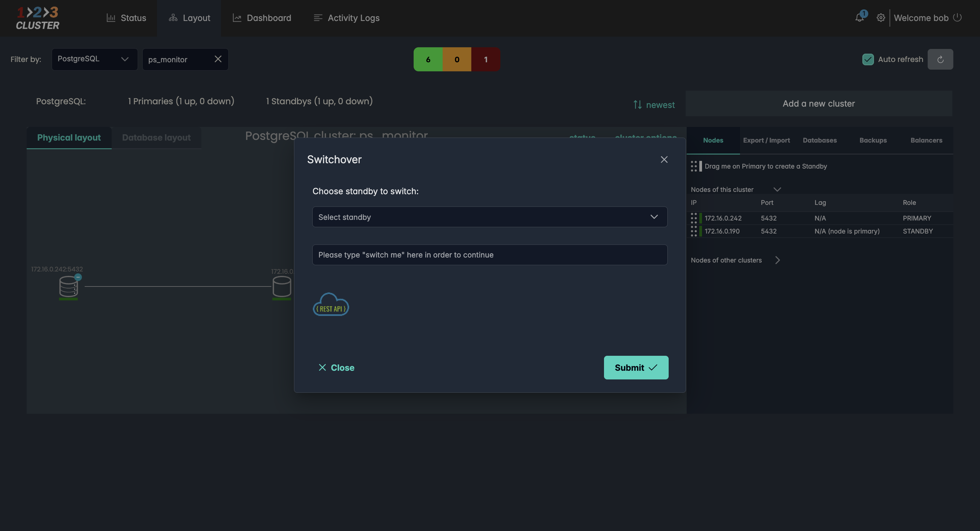Screen dimensions: 980x531
Task: Toggle the Auto refresh checkbox
Action: click(868, 59)
